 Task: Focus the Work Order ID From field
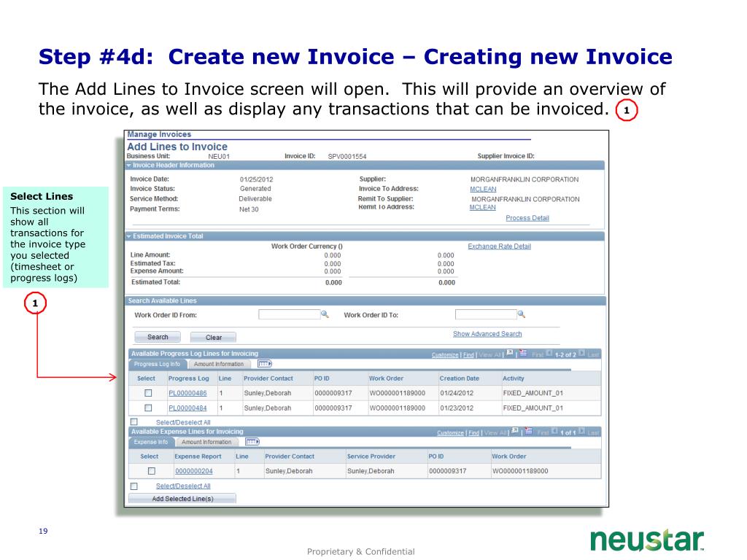point(289,314)
